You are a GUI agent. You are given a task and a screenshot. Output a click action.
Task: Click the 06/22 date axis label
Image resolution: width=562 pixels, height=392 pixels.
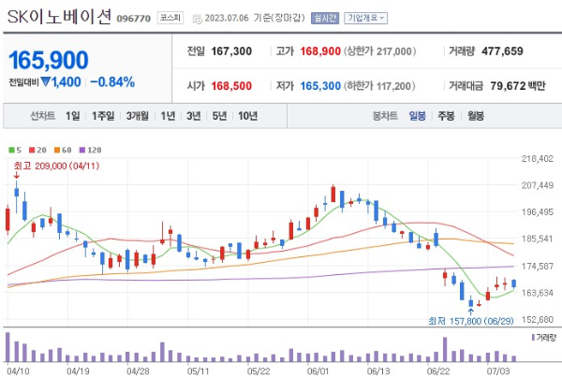(x=438, y=371)
